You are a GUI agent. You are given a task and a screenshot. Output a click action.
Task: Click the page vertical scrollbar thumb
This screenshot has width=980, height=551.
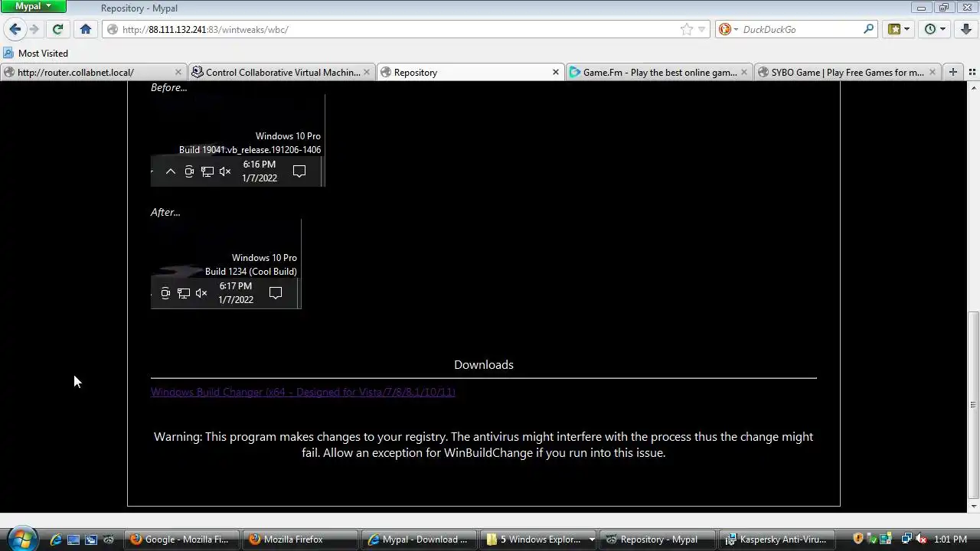974,406
